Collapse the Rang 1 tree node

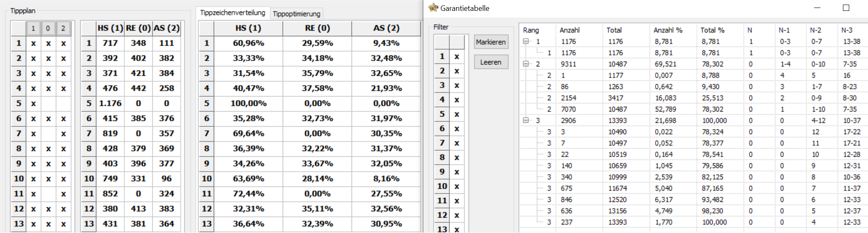point(526,41)
